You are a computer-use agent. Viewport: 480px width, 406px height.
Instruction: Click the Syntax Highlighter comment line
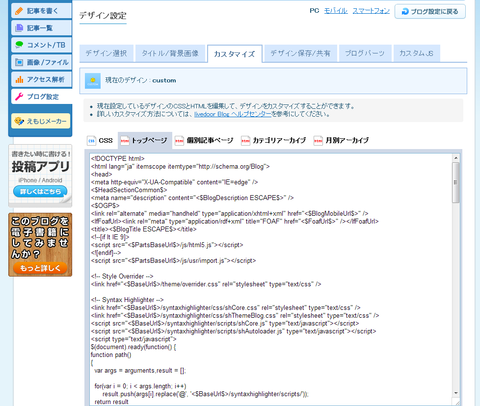pos(127,300)
